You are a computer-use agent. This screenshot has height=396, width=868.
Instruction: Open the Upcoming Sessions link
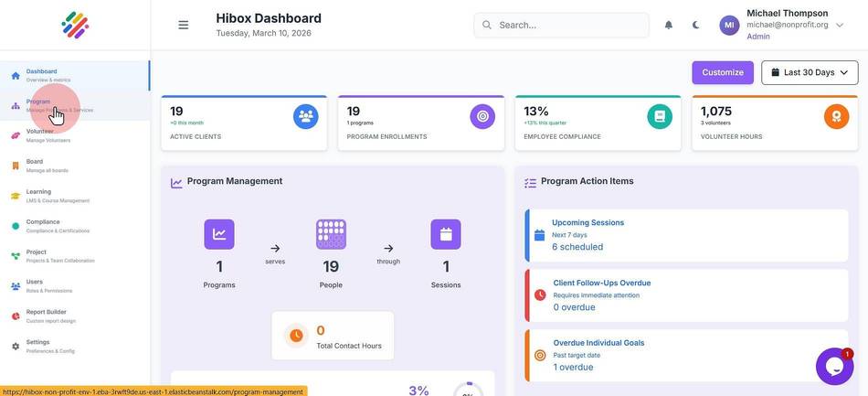[587, 222]
